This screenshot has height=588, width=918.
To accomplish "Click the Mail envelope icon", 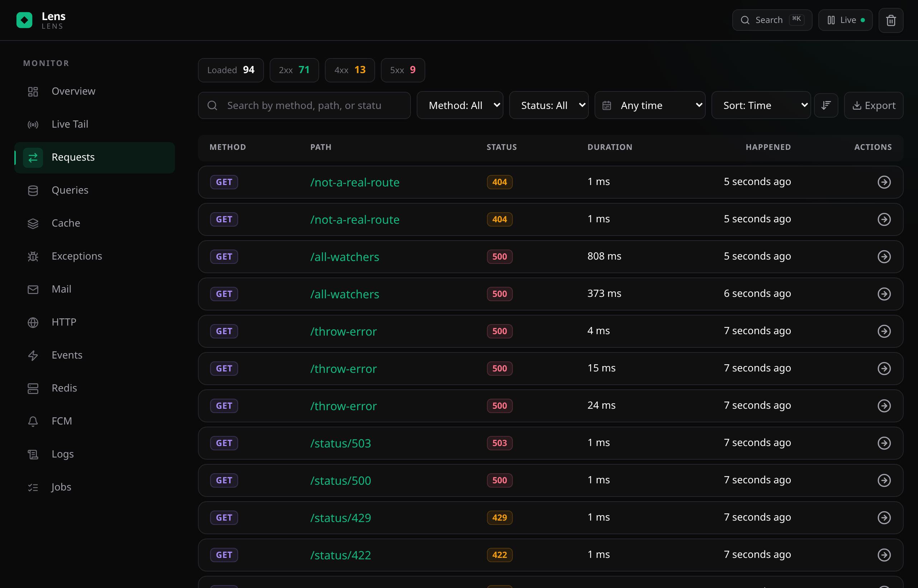I will point(33,289).
